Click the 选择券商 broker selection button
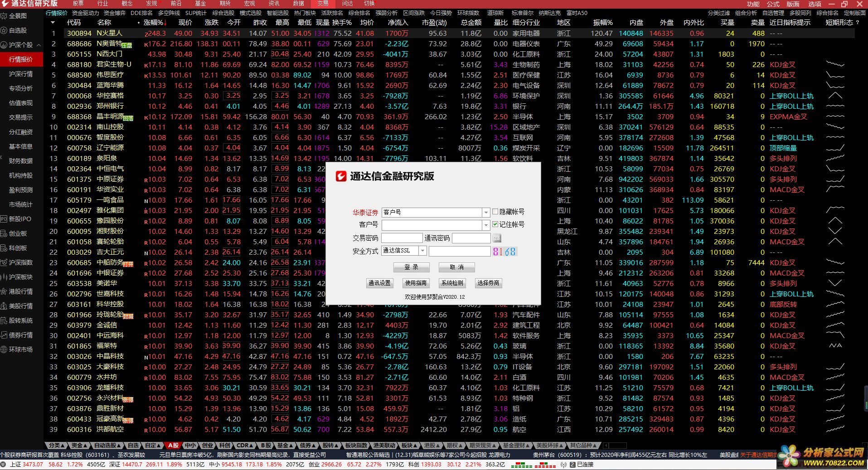 pyautogui.click(x=488, y=283)
